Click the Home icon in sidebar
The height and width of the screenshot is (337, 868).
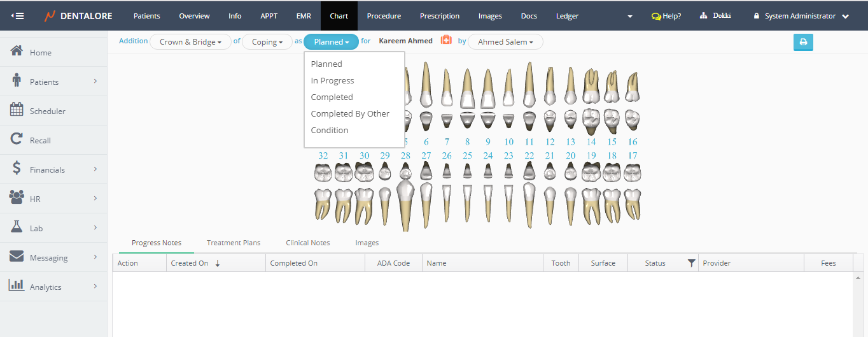17,52
